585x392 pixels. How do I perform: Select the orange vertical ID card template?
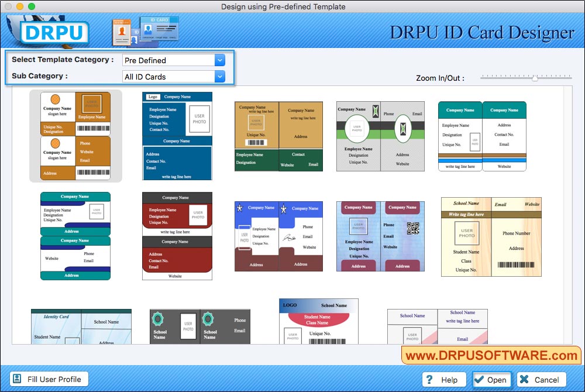[75, 136]
